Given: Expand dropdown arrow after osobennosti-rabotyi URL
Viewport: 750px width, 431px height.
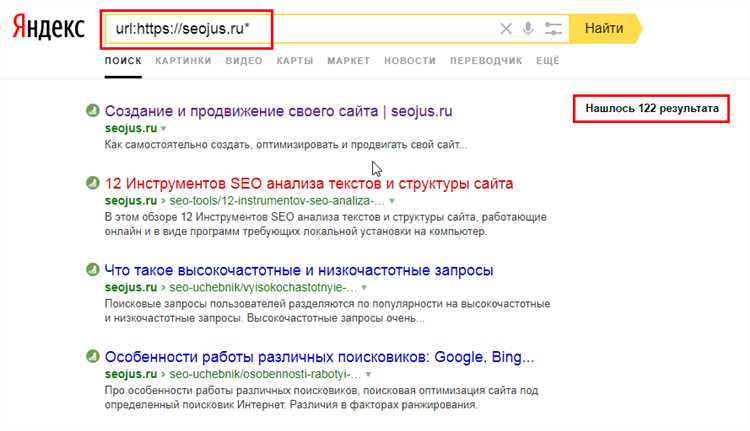Looking at the screenshot, I should click(x=368, y=374).
